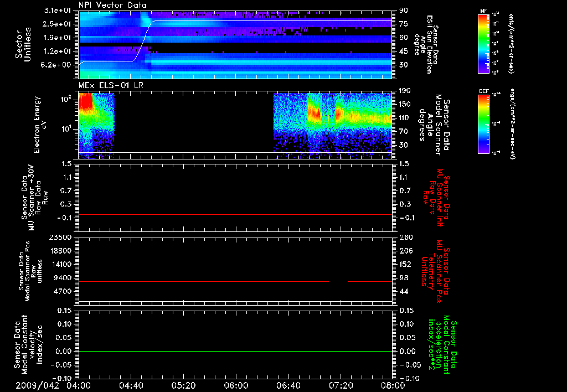
Task: Click the '9400' scanner position tick
Action: click(63, 278)
